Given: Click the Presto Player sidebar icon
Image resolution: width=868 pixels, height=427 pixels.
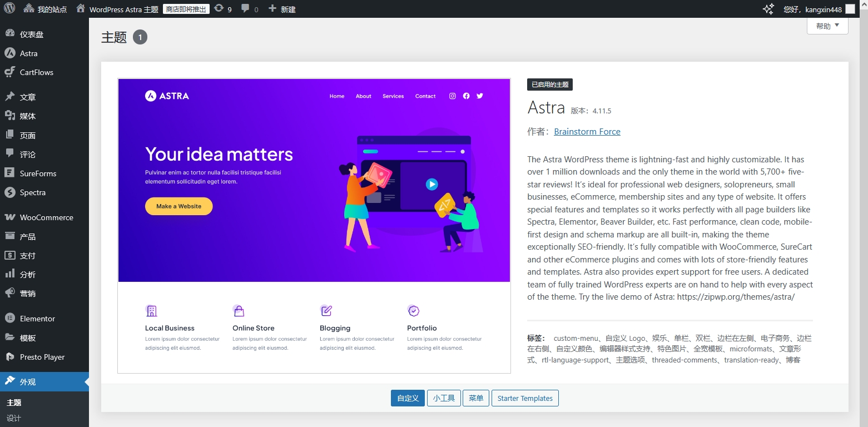Looking at the screenshot, I should click(x=10, y=357).
